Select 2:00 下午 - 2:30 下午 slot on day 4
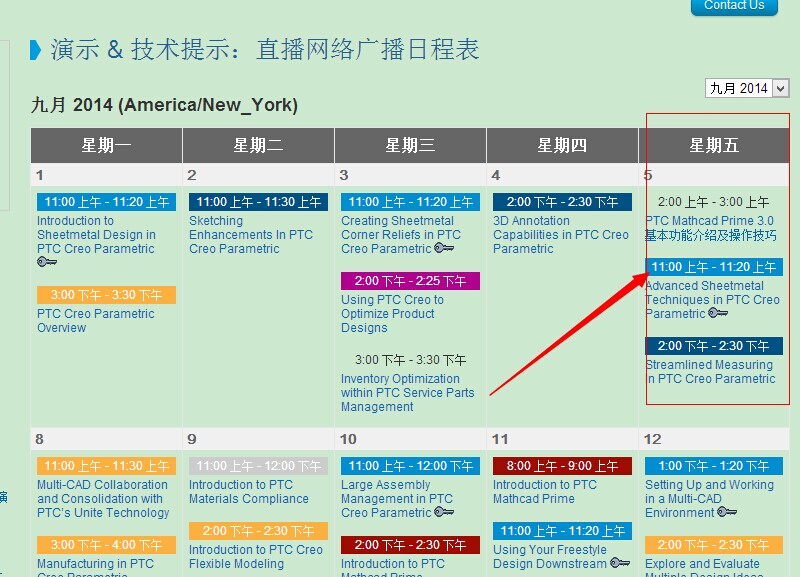 [x=562, y=202]
